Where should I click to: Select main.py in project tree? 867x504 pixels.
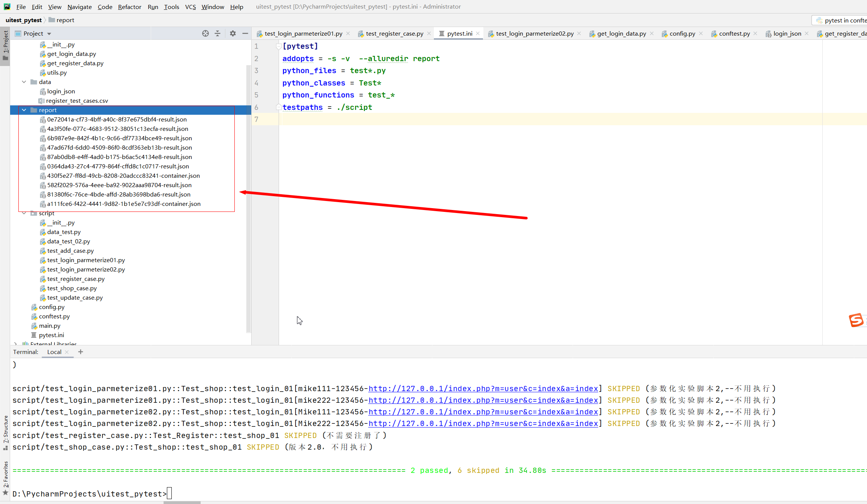pos(49,325)
